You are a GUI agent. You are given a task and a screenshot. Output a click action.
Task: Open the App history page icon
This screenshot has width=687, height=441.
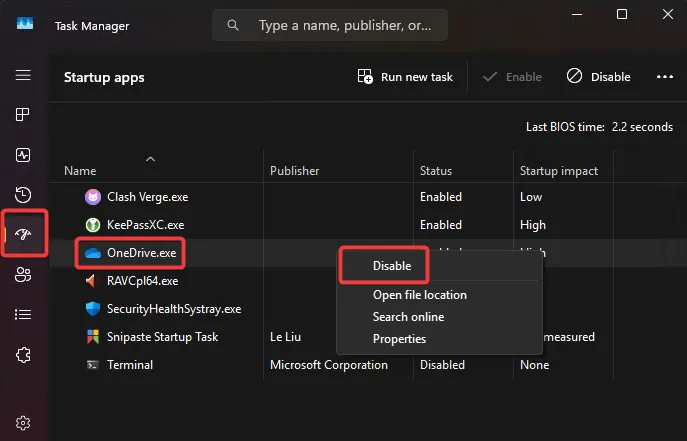(23, 195)
